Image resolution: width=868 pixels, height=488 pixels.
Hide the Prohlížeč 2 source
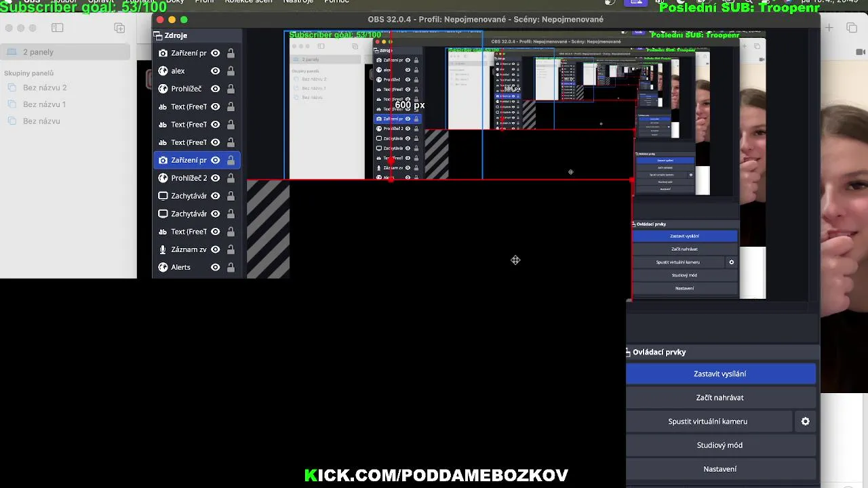click(x=215, y=178)
